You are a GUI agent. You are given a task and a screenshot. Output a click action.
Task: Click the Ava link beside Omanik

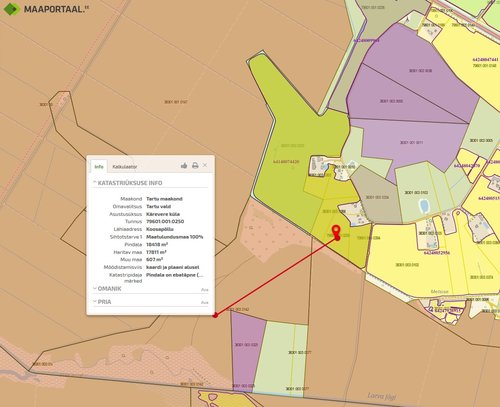(x=205, y=290)
